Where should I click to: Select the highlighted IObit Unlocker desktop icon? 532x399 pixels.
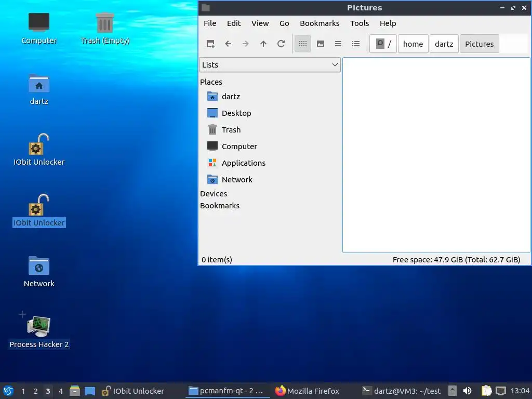click(x=39, y=210)
